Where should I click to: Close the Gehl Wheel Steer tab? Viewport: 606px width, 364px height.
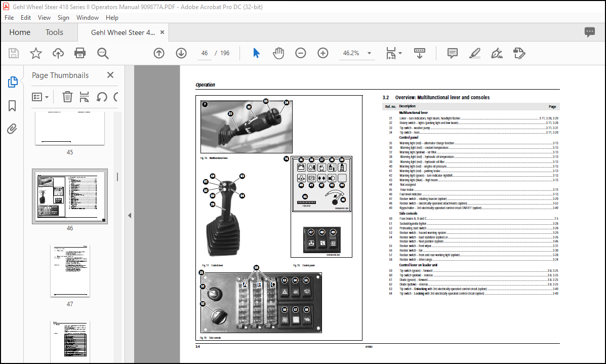(x=163, y=32)
